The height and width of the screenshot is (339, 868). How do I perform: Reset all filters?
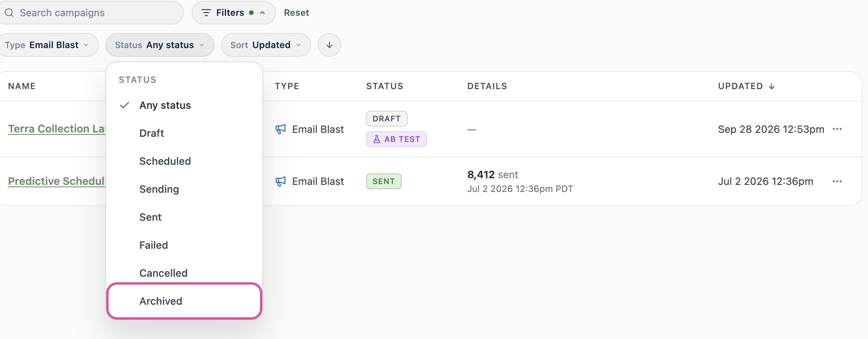point(296,13)
